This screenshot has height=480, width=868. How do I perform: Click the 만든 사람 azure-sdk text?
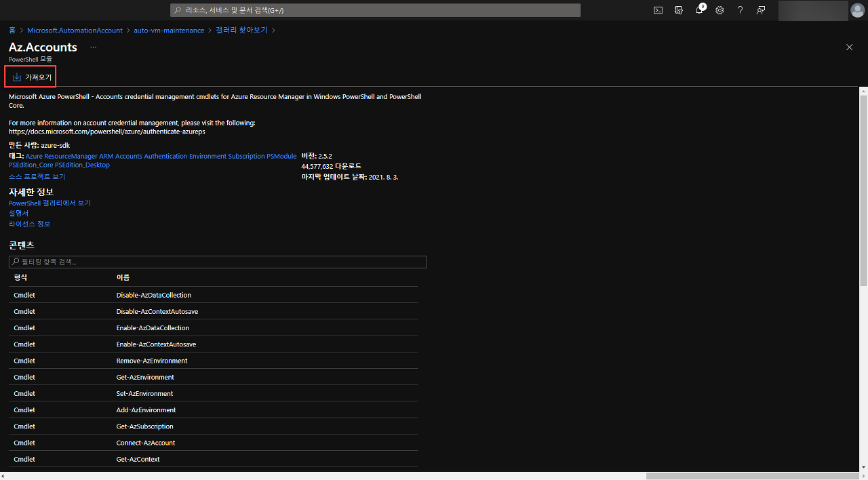[x=39, y=145]
